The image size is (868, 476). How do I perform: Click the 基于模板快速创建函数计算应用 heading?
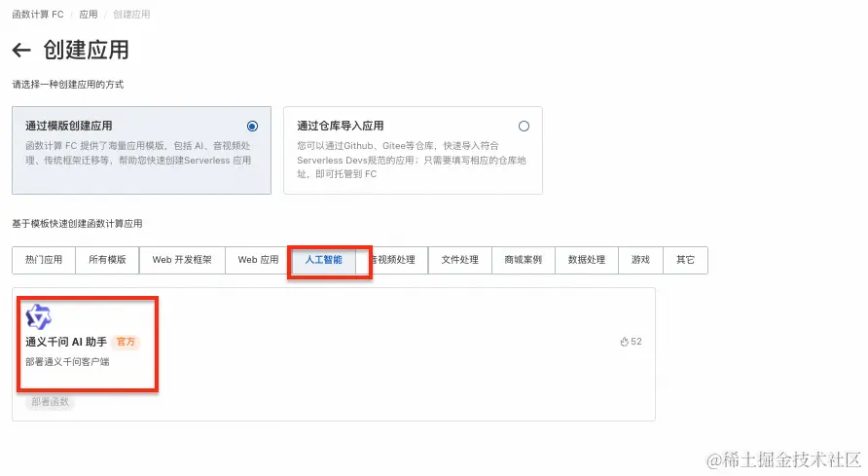click(x=78, y=224)
